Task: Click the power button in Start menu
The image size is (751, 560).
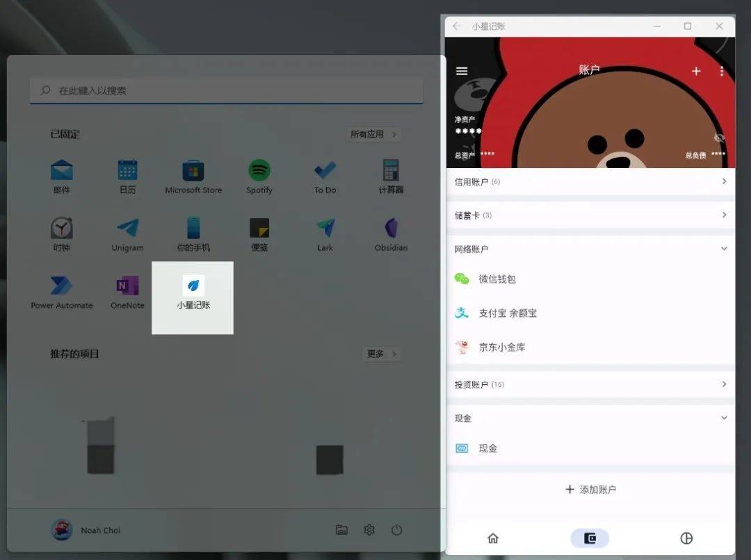Action: click(396, 530)
